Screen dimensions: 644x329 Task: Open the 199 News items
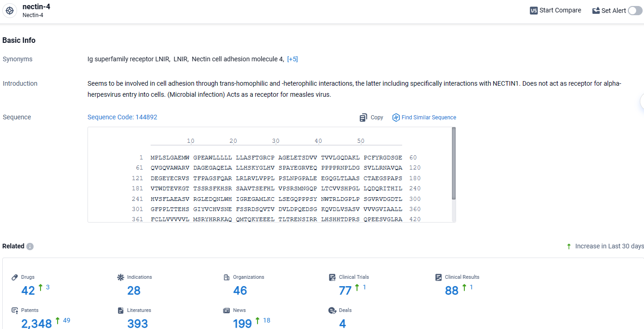pyautogui.click(x=242, y=323)
